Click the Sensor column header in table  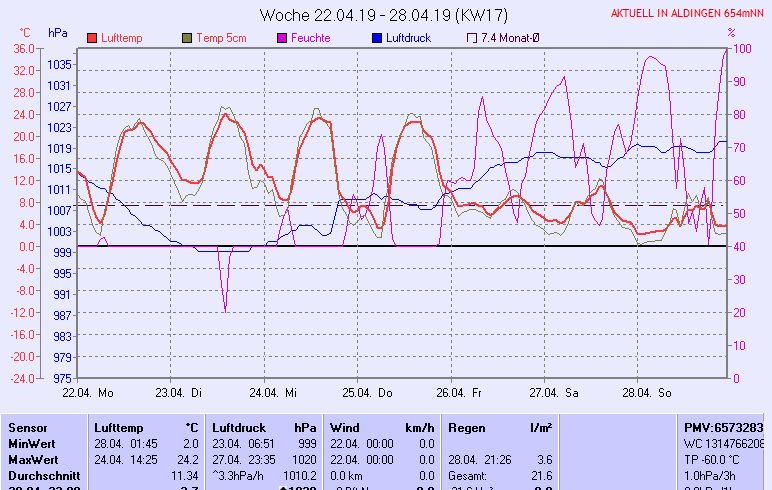(28, 427)
